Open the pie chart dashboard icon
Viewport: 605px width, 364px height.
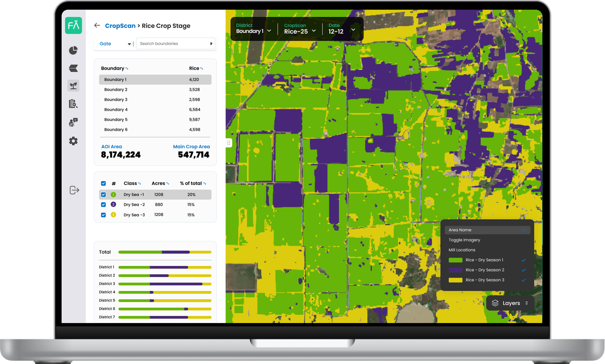pyautogui.click(x=73, y=50)
